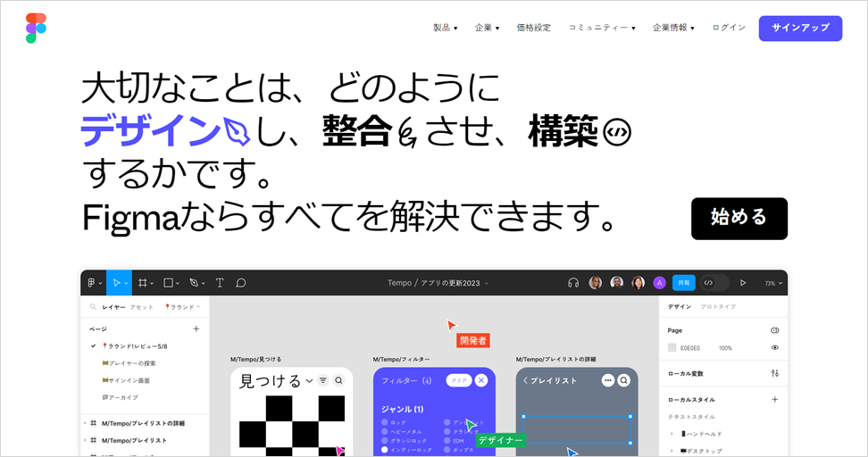Select the グランジロック genre radio option

tap(385, 441)
